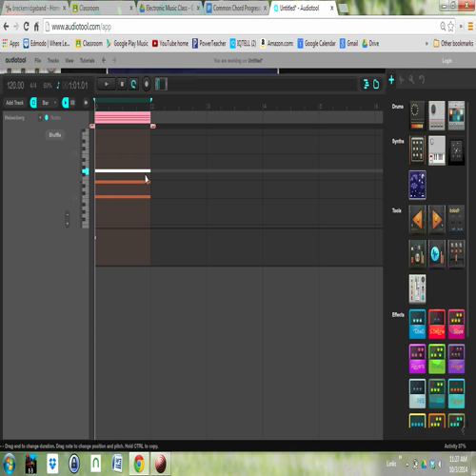Image resolution: width=476 pixels, height=476 pixels.
Task: Add the magenta Reverb effect pedal
Action: 417,359
